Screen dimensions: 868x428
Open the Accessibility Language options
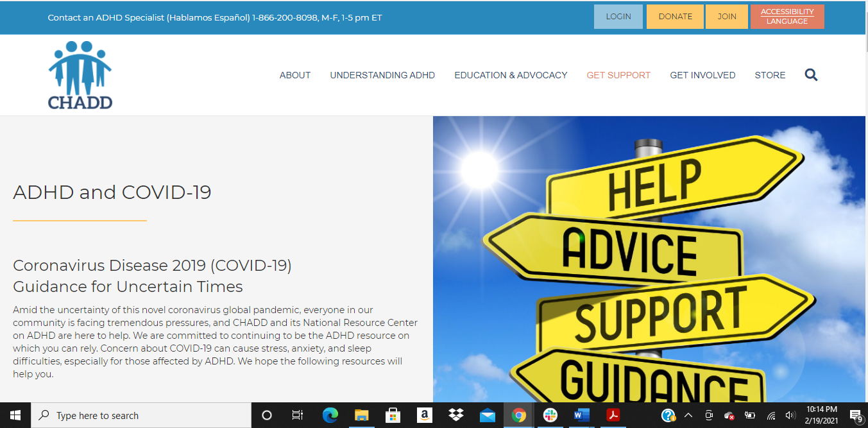(x=787, y=17)
